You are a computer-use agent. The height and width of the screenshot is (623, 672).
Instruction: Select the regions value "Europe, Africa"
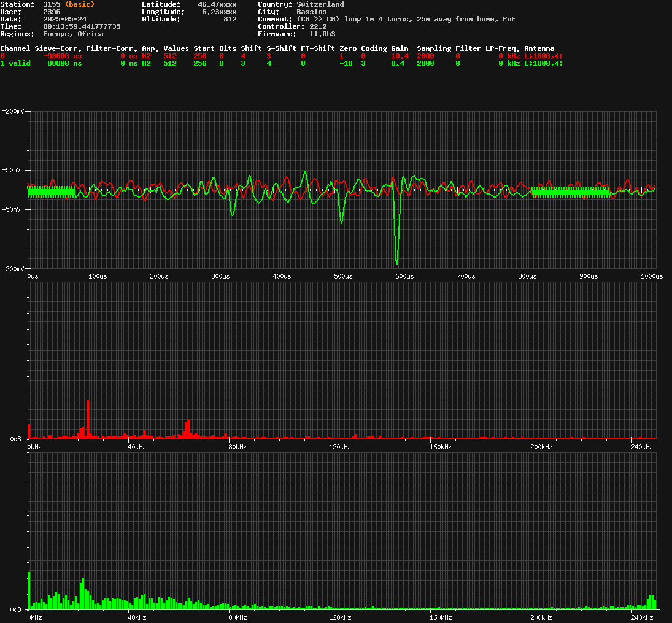pos(73,34)
